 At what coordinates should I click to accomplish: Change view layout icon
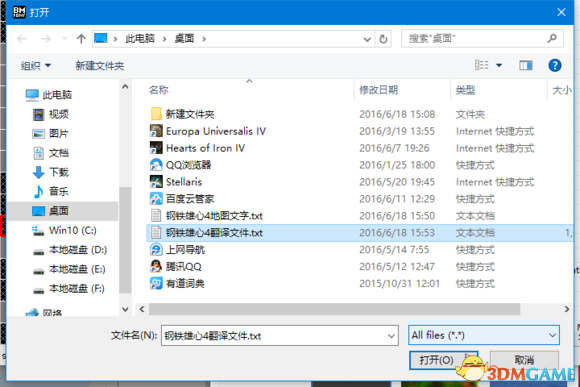click(x=482, y=65)
